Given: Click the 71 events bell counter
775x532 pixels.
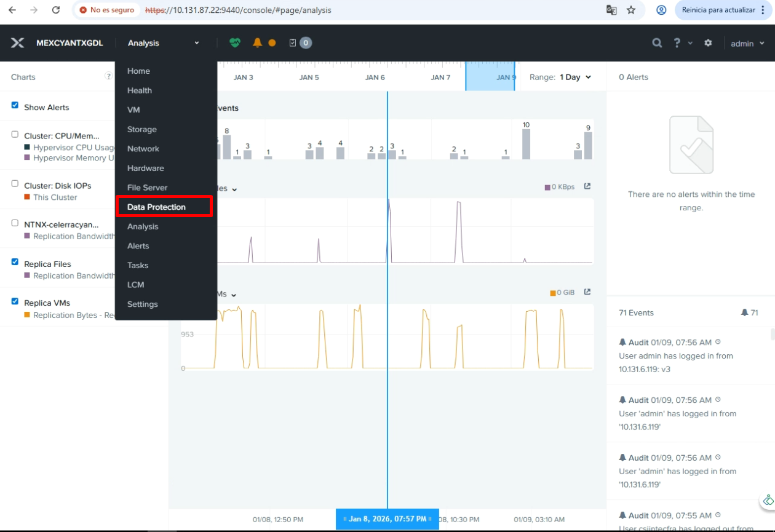Looking at the screenshot, I should [x=749, y=313].
